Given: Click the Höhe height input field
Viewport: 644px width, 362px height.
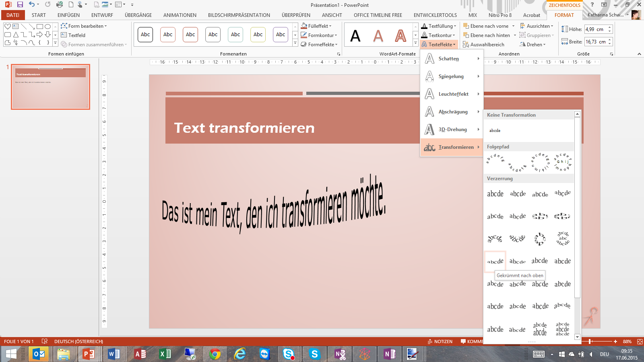Looking at the screenshot, I should (595, 29).
